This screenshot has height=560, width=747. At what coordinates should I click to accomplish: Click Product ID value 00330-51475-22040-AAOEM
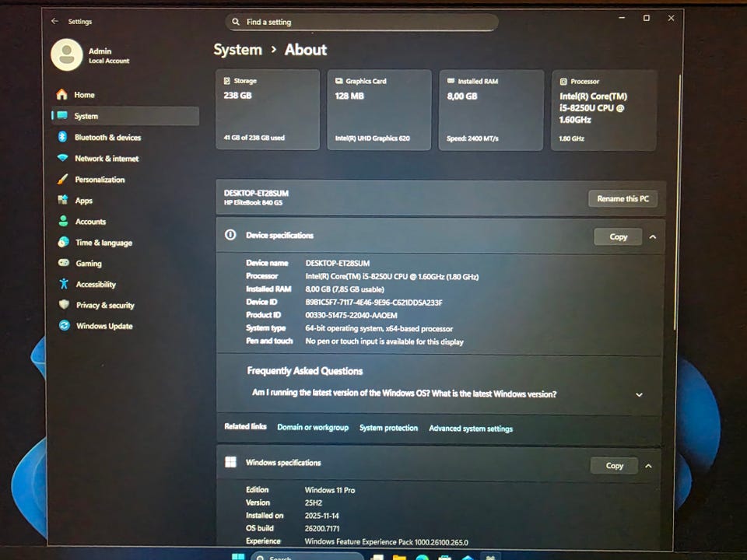351,315
